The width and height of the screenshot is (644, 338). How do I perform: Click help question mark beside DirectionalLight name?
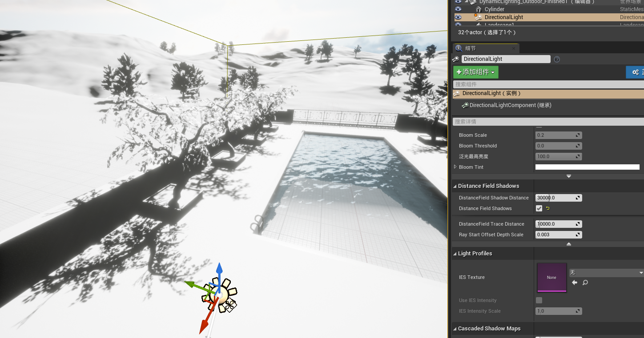[556, 59]
